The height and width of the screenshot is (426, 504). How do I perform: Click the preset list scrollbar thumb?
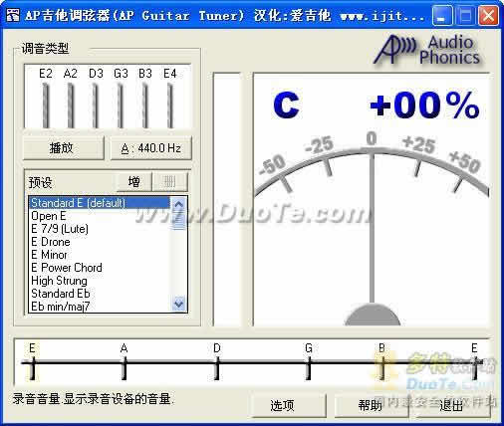pos(179,220)
